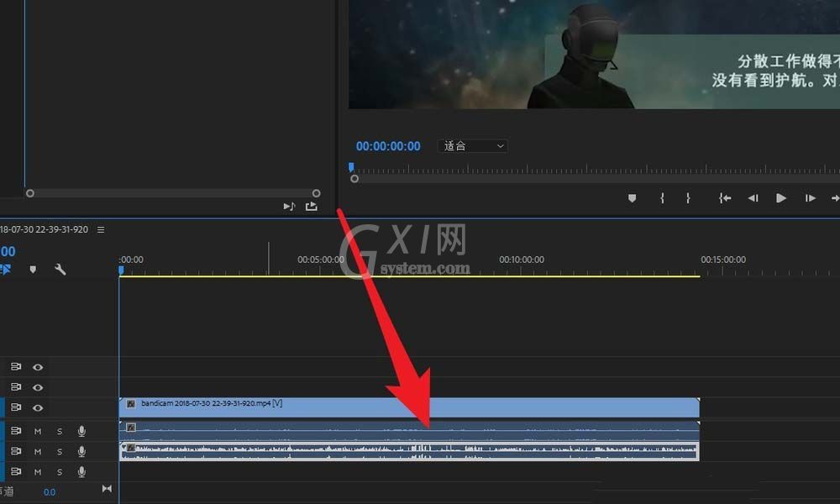Enable voice-over record on the first audio track
Screen dimensions: 840x504
pyautogui.click(x=81, y=431)
